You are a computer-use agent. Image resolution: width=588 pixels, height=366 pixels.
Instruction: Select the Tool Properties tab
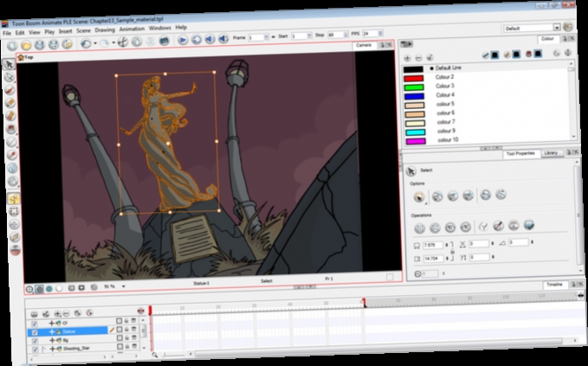[520, 154]
